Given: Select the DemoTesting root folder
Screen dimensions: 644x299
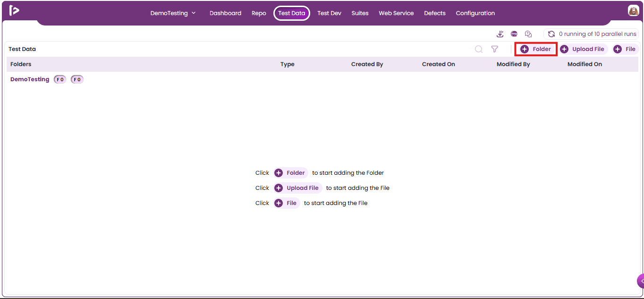Looking at the screenshot, I should [30, 79].
